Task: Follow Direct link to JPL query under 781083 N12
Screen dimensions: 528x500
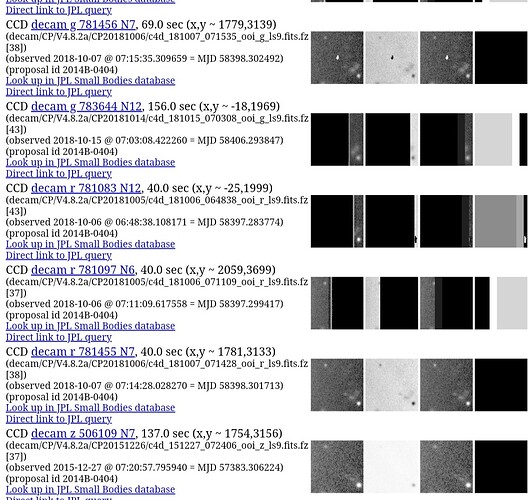Action: point(59,256)
